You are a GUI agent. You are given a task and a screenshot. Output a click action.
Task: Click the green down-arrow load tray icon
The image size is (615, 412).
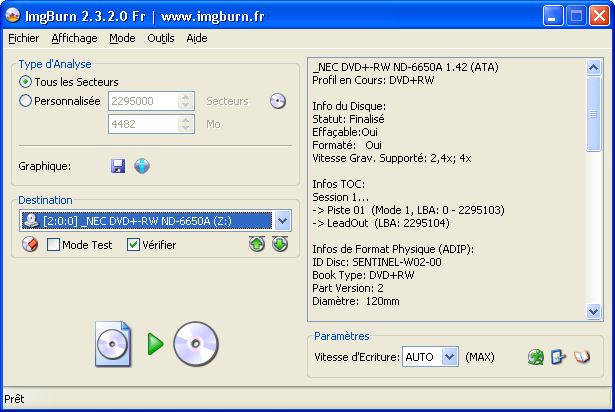pyautogui.click(x=280, y=244)
